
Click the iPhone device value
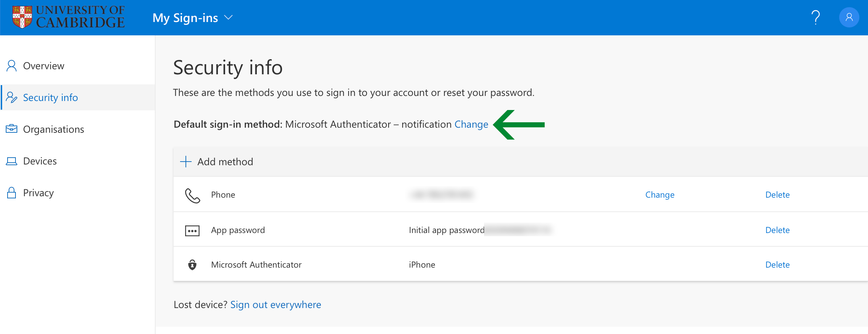(422, 265)
